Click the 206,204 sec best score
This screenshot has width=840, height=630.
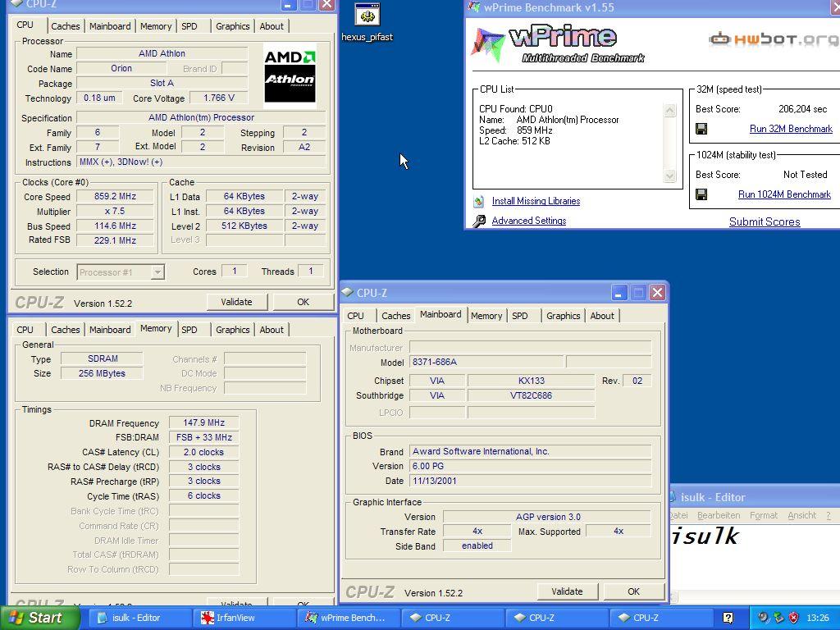click(802, 109)
